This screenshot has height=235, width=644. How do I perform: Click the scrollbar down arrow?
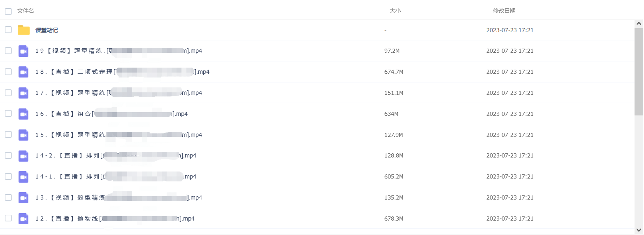click(639, 230)
